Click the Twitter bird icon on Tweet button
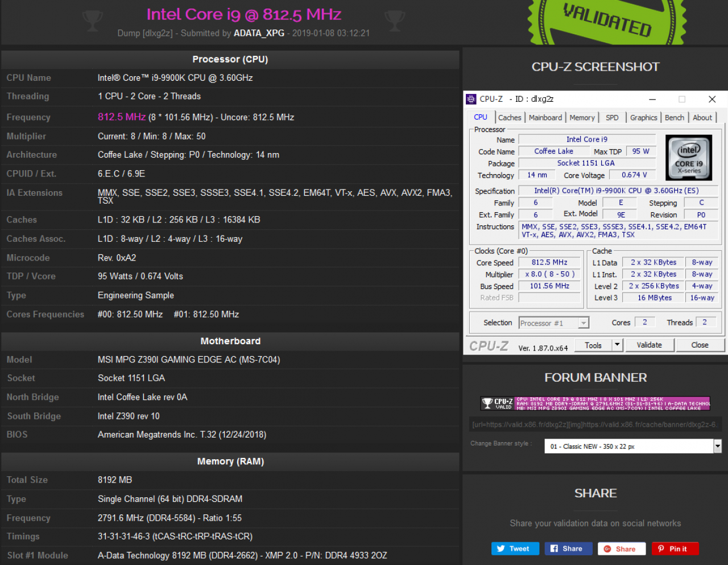This screenshot has height=565, width=728. (500, 548)
